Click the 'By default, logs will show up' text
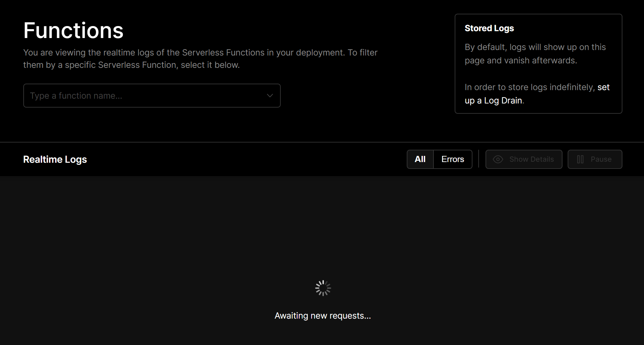Viewport: 644px width, 345px height. [535, 54]
